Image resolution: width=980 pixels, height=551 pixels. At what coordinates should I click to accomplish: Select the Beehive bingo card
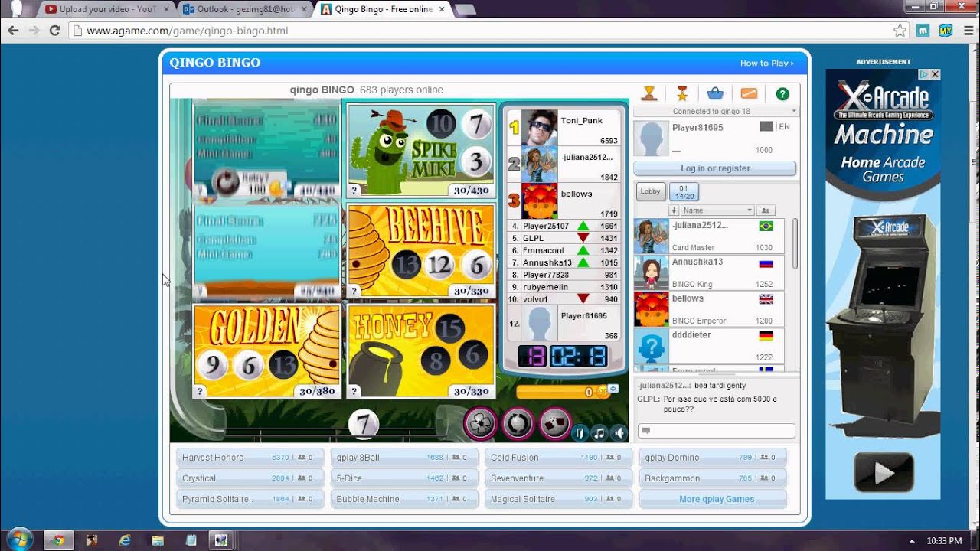click(x=421, y=250)
